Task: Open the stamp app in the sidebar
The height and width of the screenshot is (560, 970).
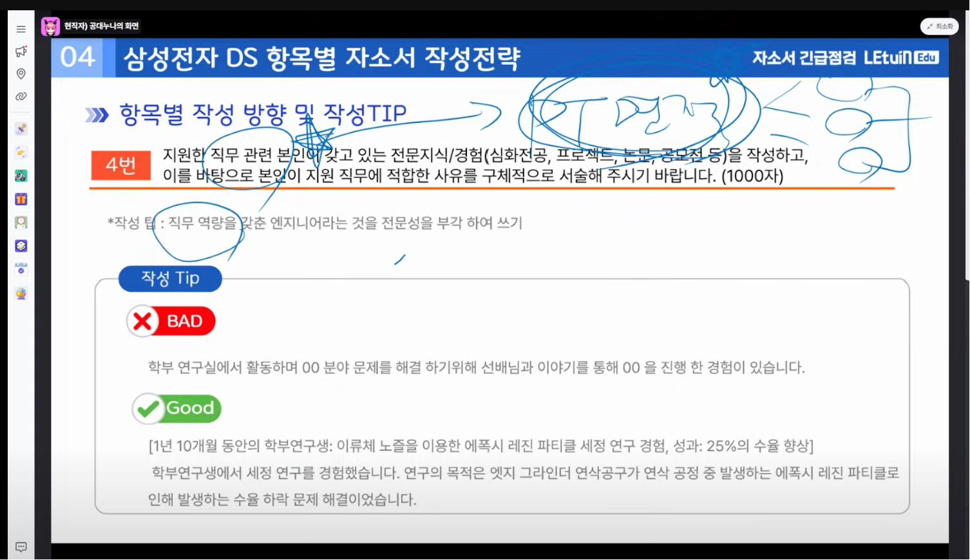Action: [21, 129]
